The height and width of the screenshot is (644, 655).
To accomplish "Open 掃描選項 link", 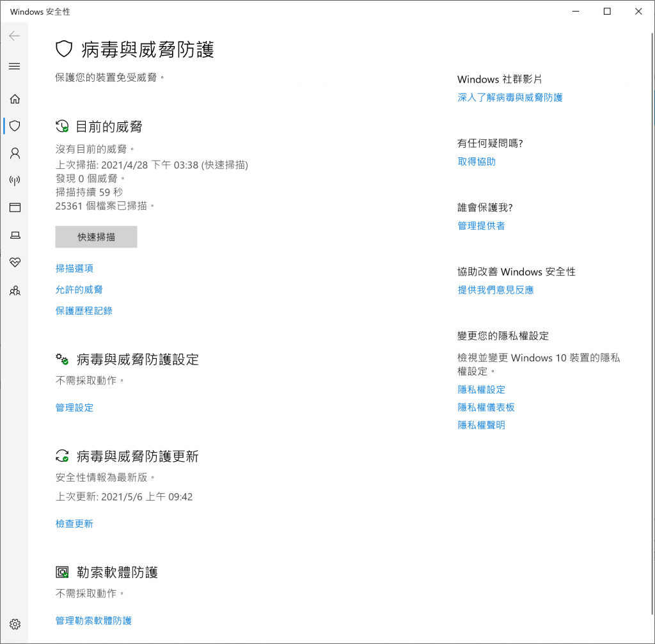I will pyautogui.click(x=74, y=268).
